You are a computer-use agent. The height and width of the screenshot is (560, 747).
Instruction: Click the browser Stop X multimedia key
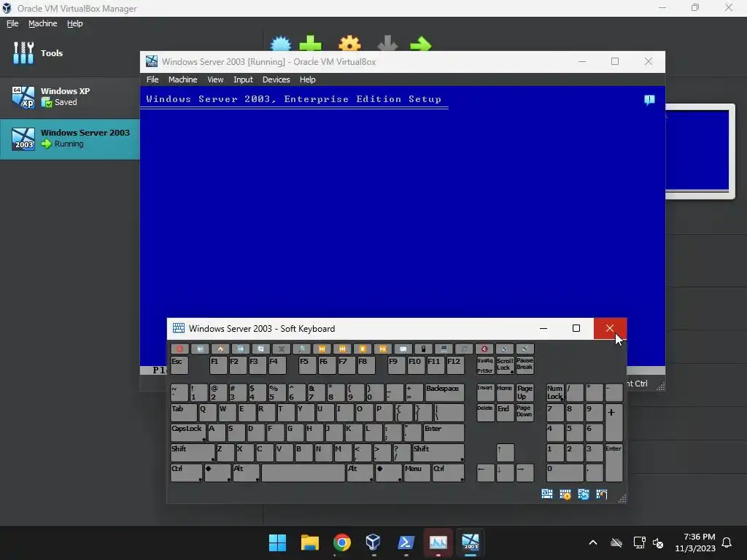click(281, 349)
